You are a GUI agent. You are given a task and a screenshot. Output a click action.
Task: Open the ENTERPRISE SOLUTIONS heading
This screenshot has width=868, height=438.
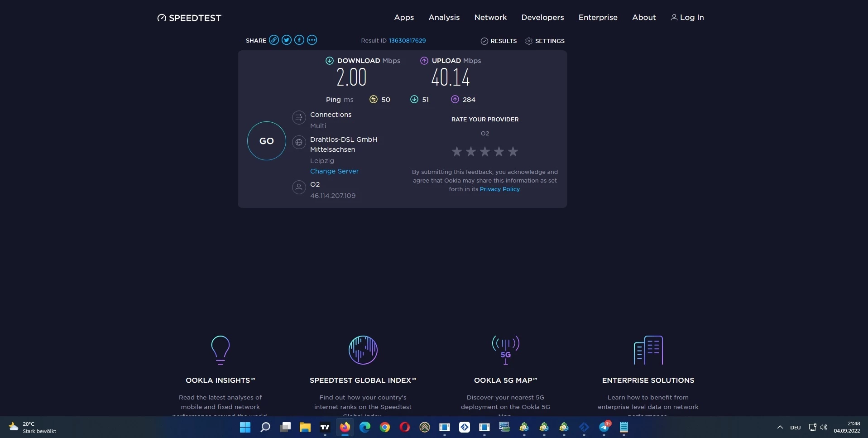pos(648,380)
